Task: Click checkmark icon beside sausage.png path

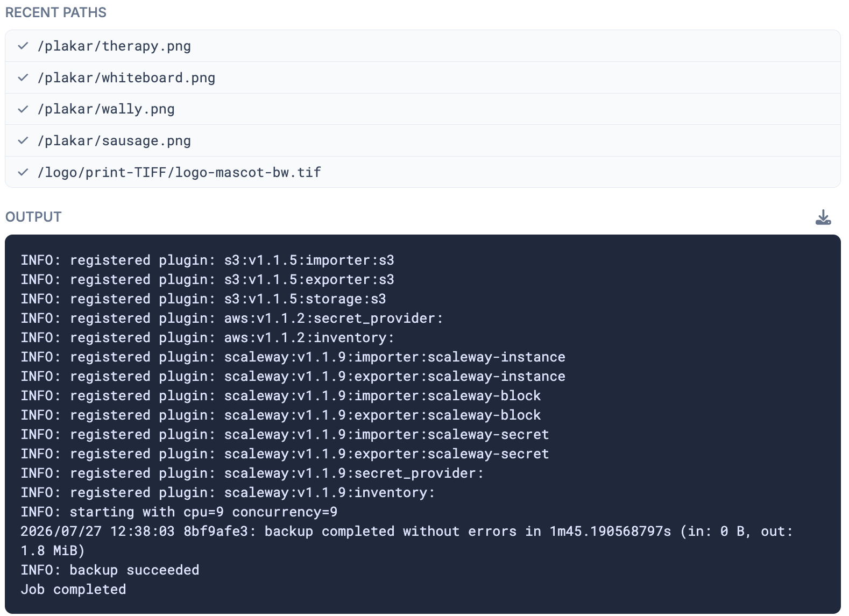Action: point(23,140)
